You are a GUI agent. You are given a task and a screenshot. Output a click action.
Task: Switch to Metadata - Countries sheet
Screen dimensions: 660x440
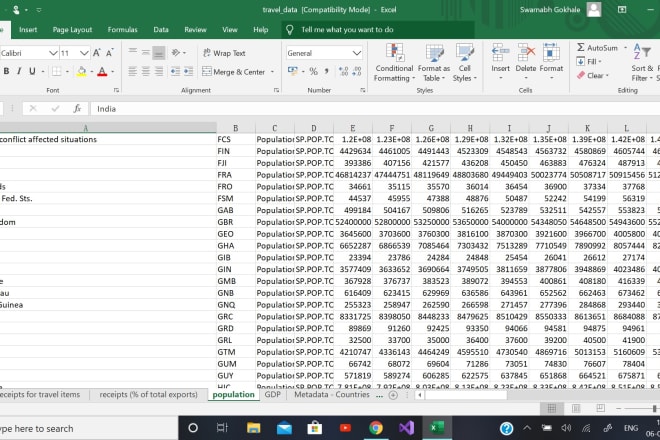click(x=332, y=395)
